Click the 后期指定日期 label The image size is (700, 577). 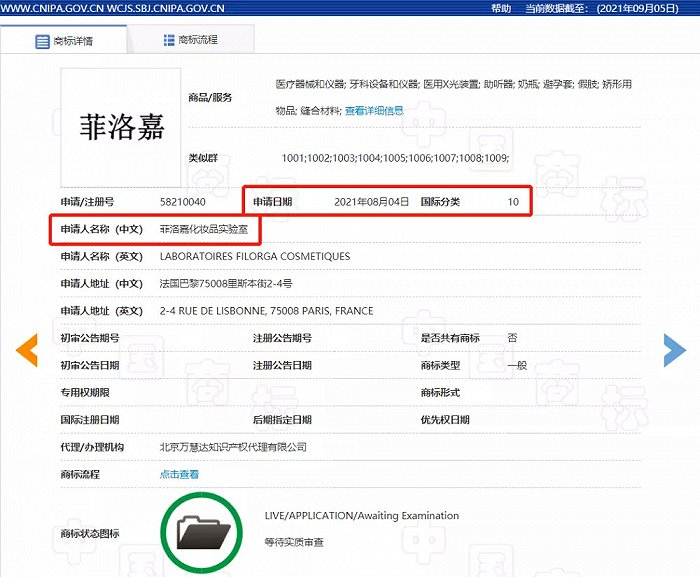[x=282, y=420]
